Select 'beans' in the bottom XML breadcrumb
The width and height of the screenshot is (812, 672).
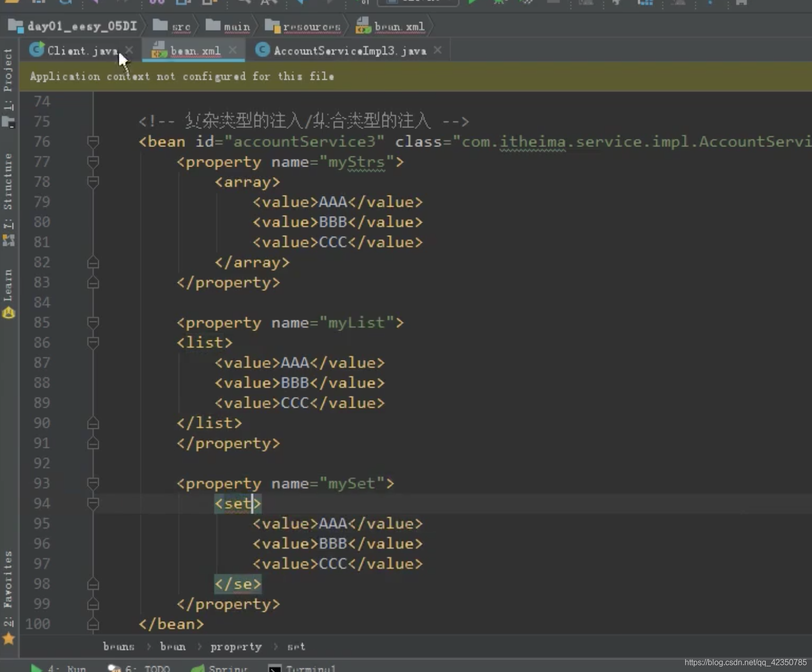[119, 646]
